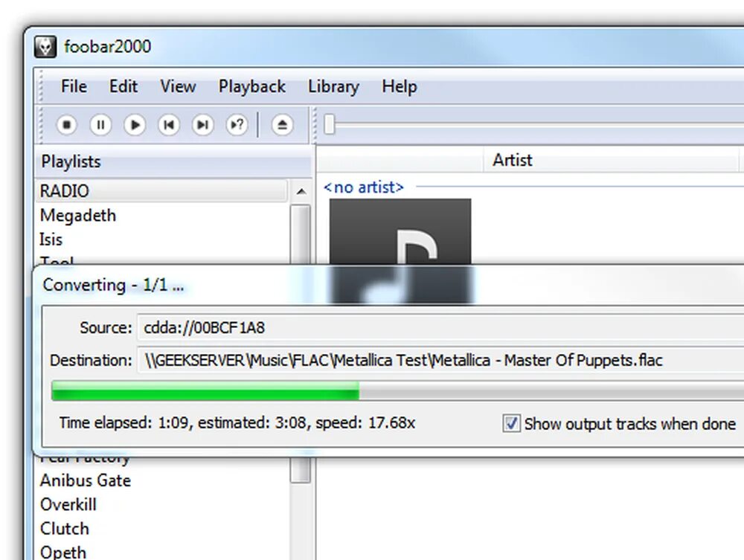Click the random playback button

(x=237, y=125)
